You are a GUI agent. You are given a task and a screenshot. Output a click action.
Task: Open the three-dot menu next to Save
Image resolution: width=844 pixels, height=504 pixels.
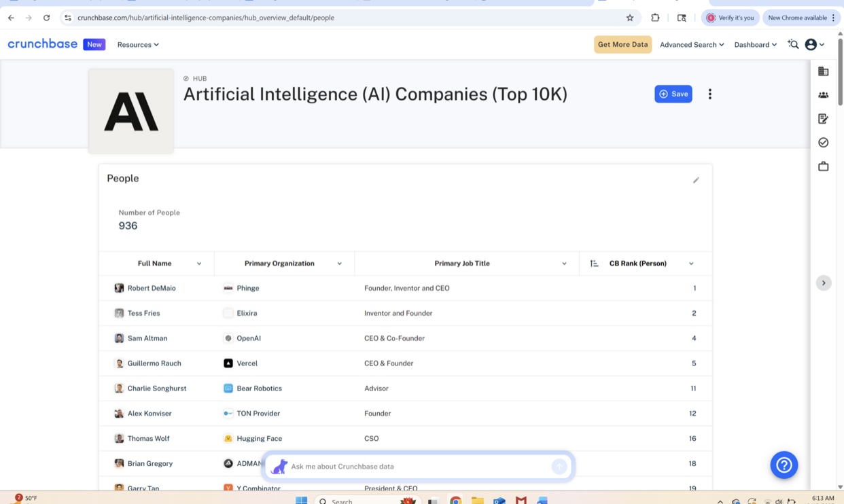point(709,94)
